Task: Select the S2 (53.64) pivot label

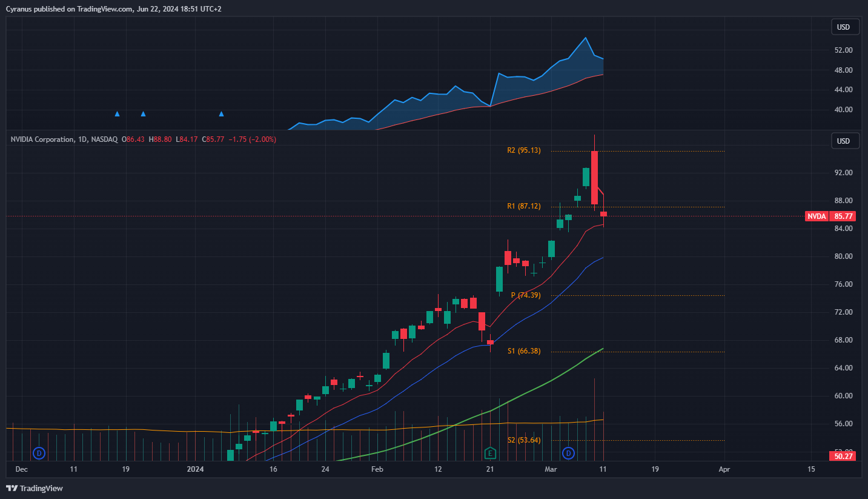Action: 524,440
